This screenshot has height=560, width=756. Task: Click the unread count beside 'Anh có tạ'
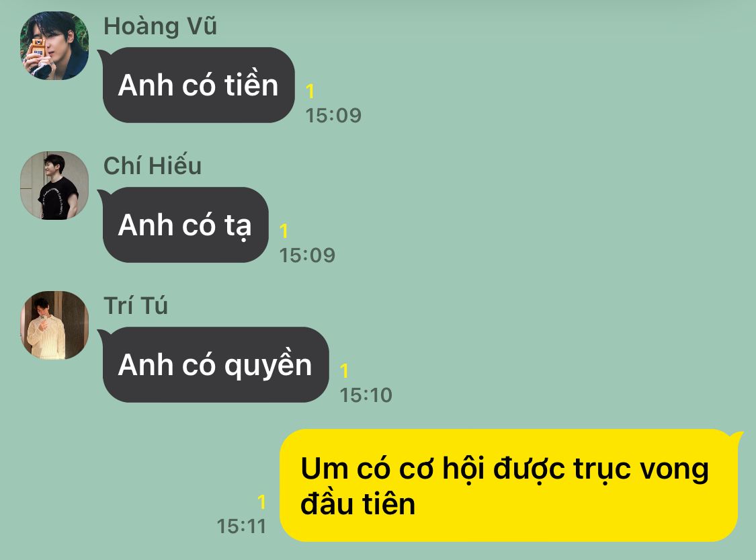click(x=284, y=231)
